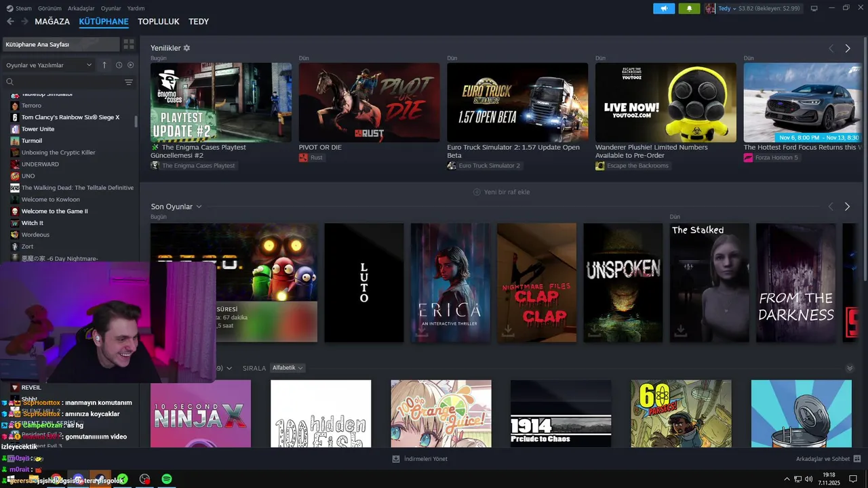Viewport: 868px width, 488px height.
Task: Open the LUTO game tile
Action: (x=364, y=283)
